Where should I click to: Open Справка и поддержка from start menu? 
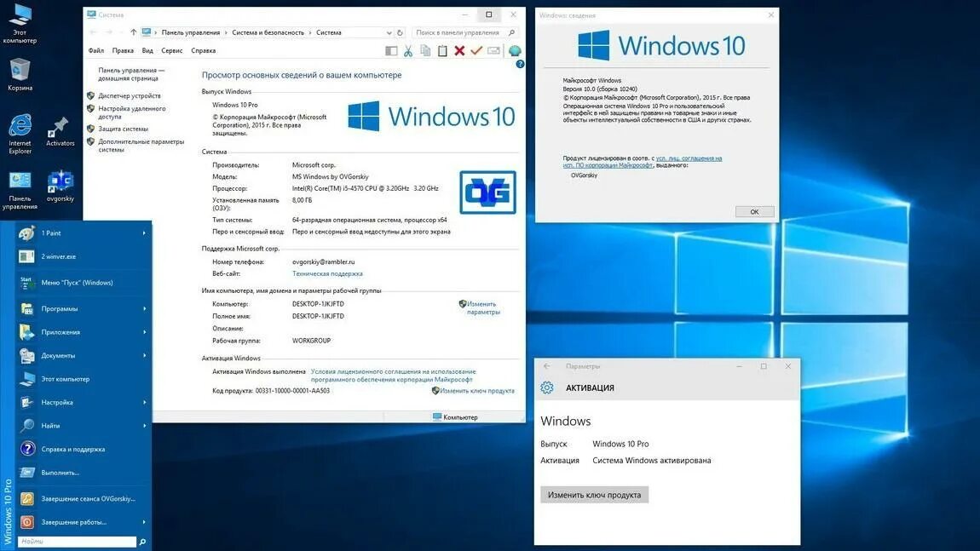[x=84, y=449]
